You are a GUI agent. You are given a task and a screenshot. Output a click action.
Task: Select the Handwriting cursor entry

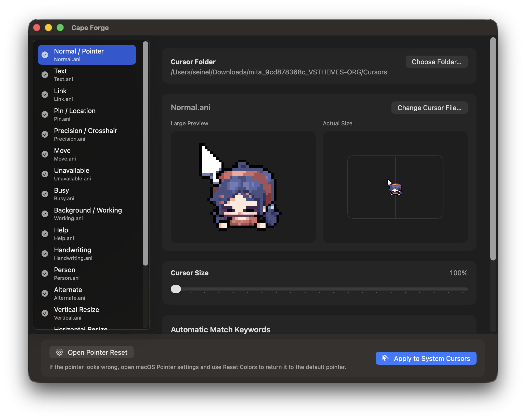click(x=87, y=254)
